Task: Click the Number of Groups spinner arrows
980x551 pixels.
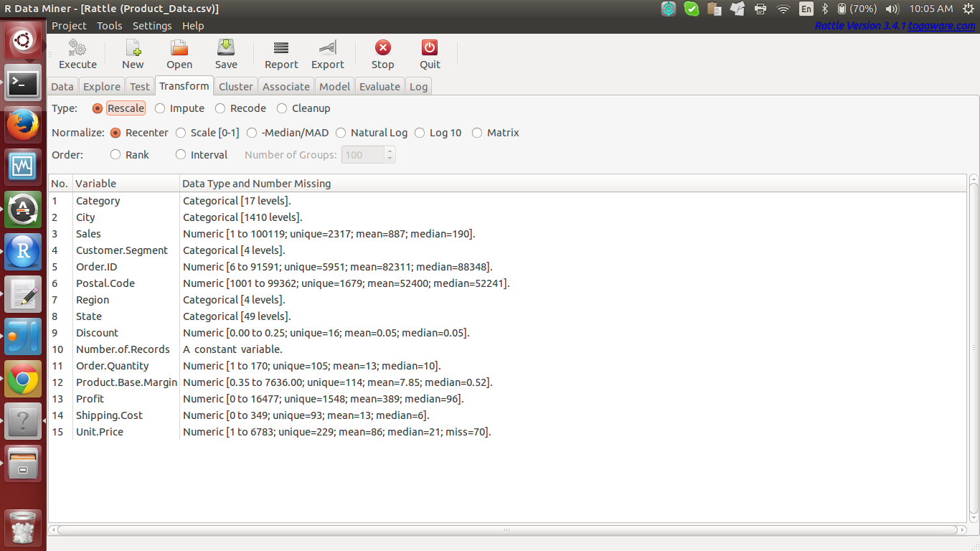Action: click(390, 155)
